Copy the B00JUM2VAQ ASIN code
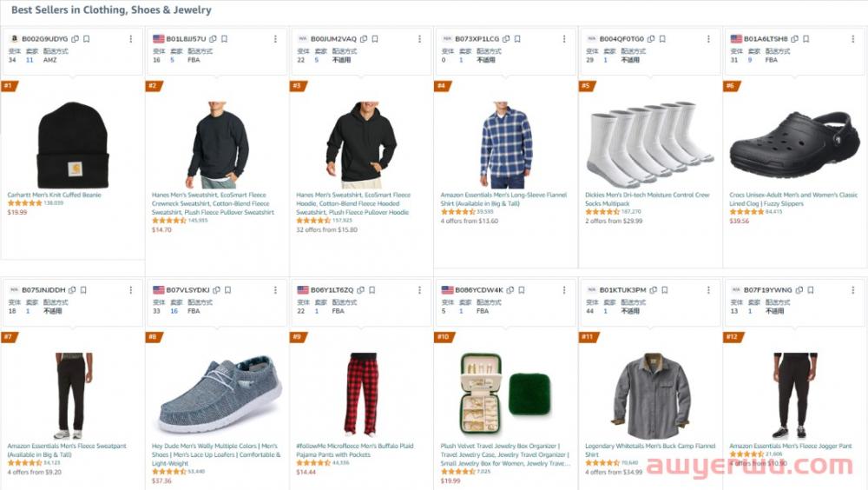Viewport: 868px width, 490px height. click(x=363, y=39)
